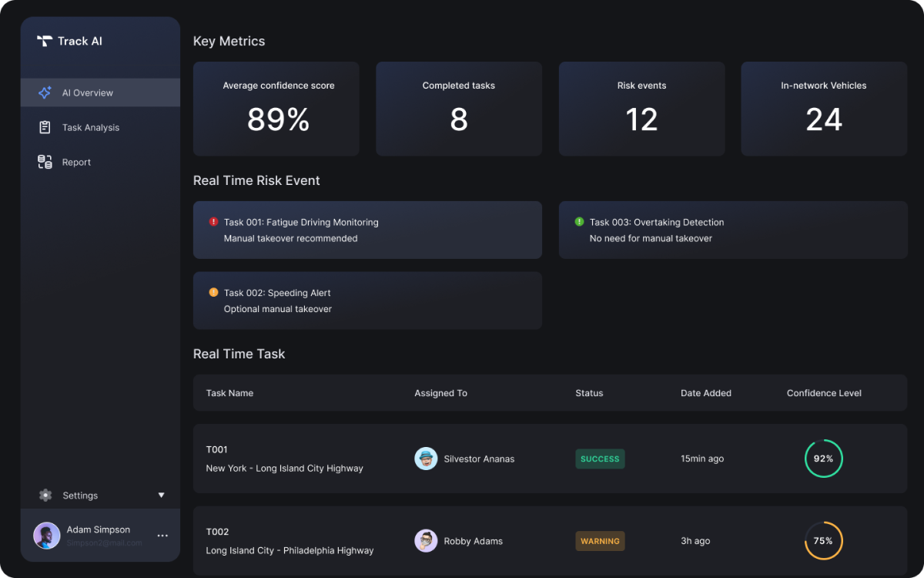
Task: Expand the Settings dropdown arrow
Action: point(162,496)
